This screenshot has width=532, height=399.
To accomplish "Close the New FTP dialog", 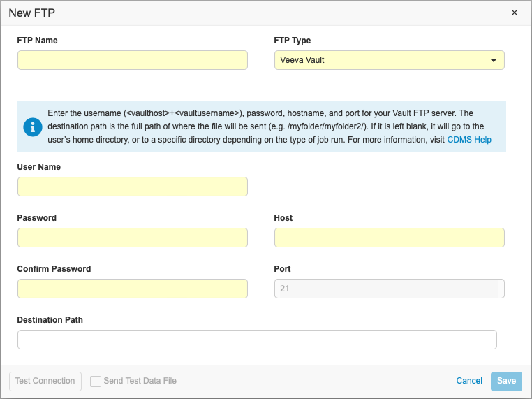I will (515, 13).
